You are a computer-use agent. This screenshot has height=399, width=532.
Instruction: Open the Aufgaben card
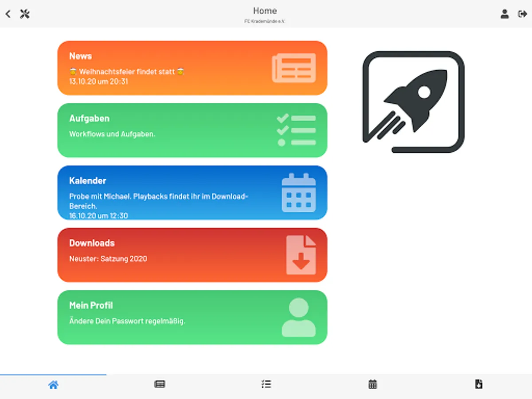(x=192, y=130)
